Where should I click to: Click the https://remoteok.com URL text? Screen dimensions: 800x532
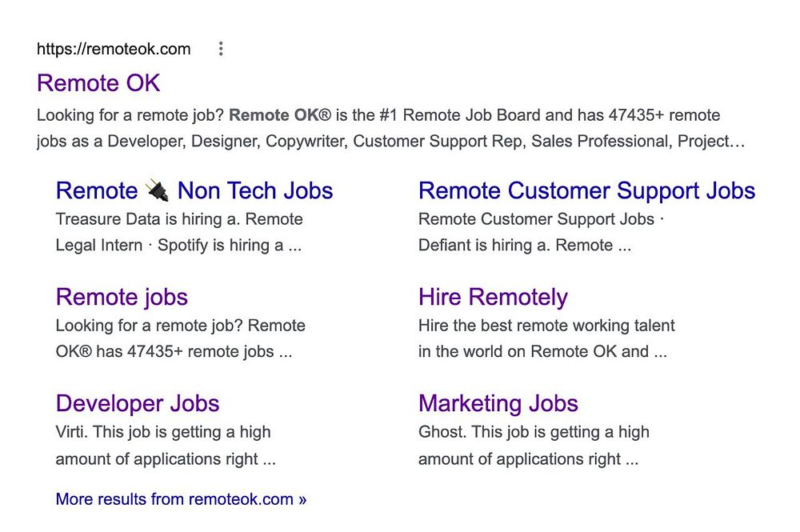click(114, 49)
